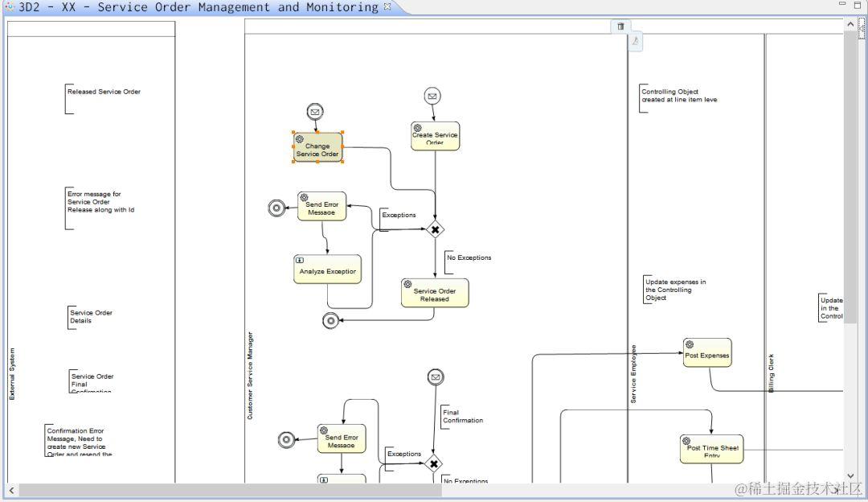
Task: Click gear icon on Post Expenses task
Action: pos(690,344)
